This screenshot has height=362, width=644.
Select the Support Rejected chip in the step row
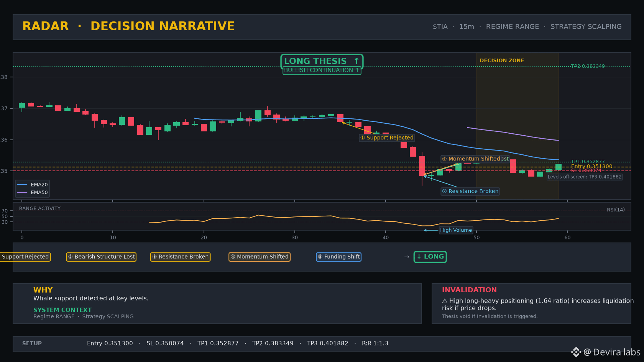click(25, 257)
